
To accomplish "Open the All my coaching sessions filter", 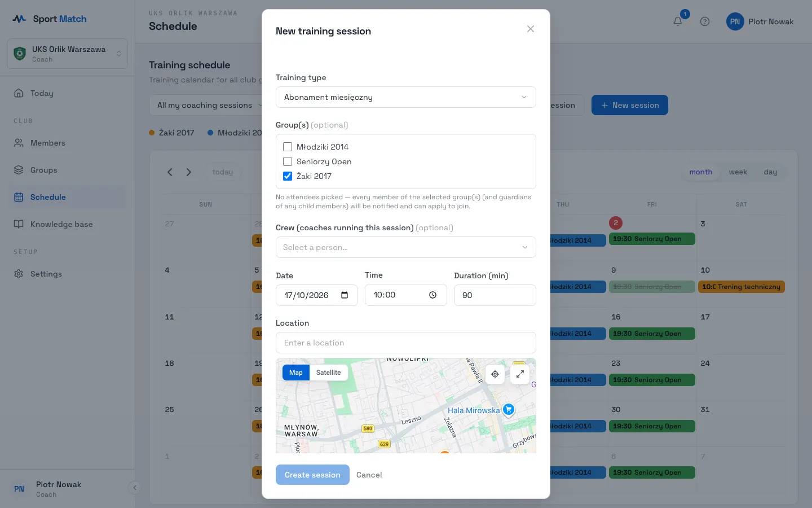I will coord(209,105).
